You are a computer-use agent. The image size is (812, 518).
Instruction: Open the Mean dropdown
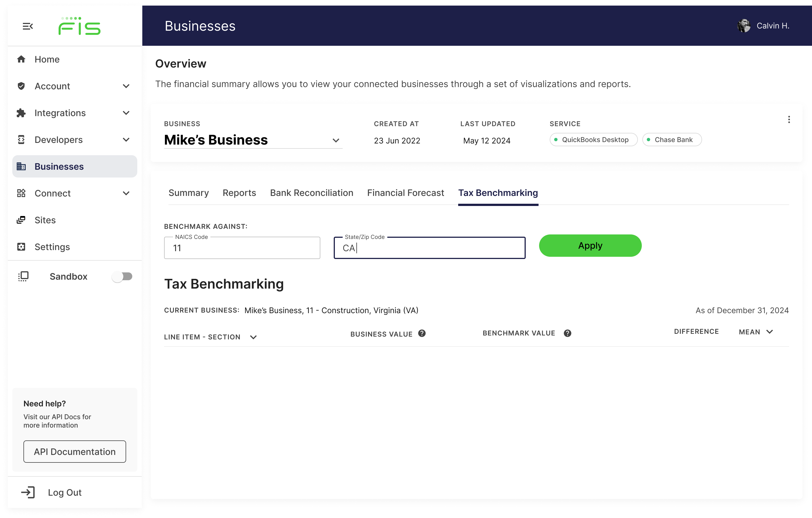click(x=769, y=332)
